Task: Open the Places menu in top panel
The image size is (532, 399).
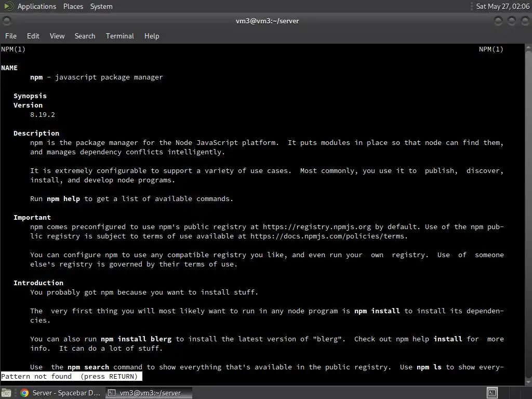Action: pos(73,6)
